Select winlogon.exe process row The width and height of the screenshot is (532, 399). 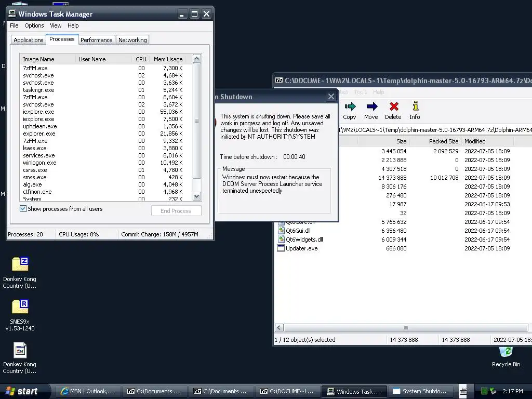[x=106, y=163]
